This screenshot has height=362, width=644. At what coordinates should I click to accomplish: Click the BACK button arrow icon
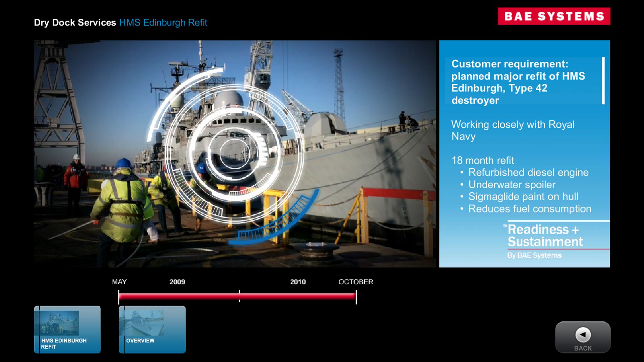click(583, 335)
